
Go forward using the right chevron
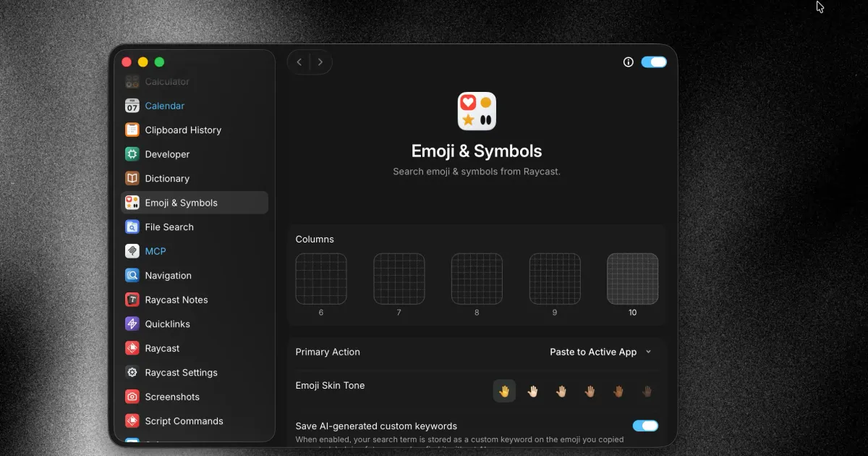click(x=320, y=62)
